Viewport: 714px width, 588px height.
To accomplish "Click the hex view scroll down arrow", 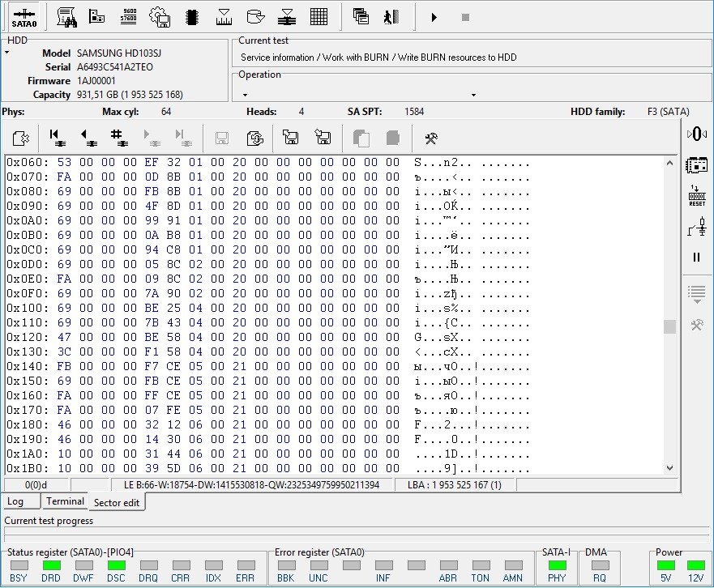I will (669, 468).
